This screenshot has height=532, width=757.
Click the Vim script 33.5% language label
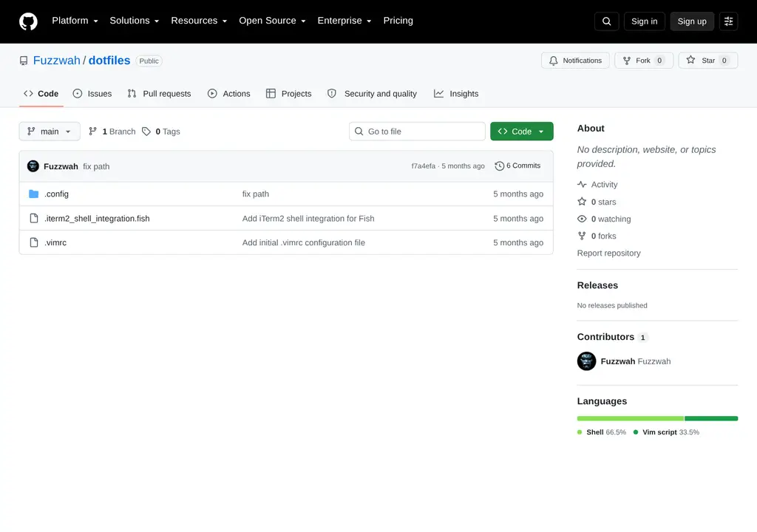click(x=666, y=432)
